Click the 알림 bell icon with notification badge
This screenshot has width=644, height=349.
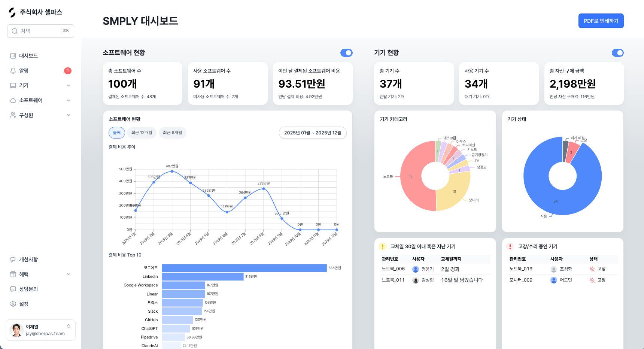click(13, 70)
